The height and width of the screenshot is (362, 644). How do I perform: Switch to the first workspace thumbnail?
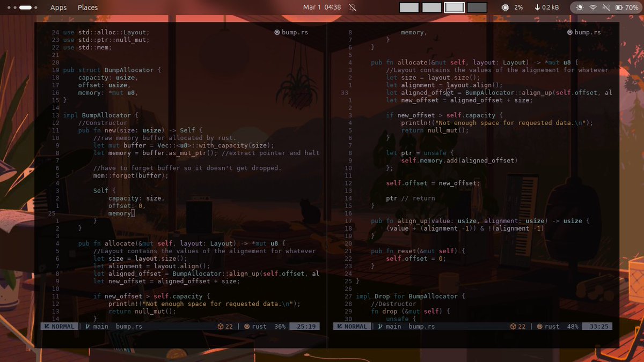pyautogui.click(x=409, y=8)
